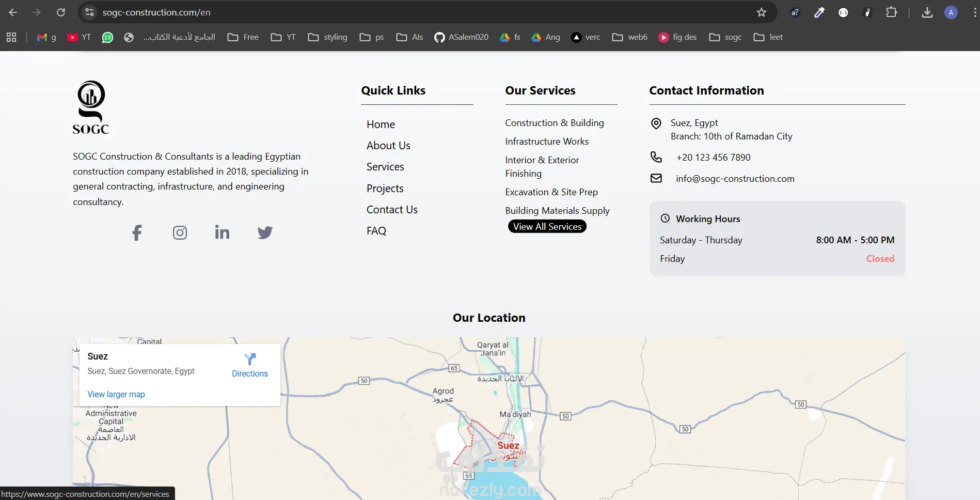Expand the 'sogc' bookmarks folder
The width and height of the screenshot is (980, 500).
(x=725, y=37)
